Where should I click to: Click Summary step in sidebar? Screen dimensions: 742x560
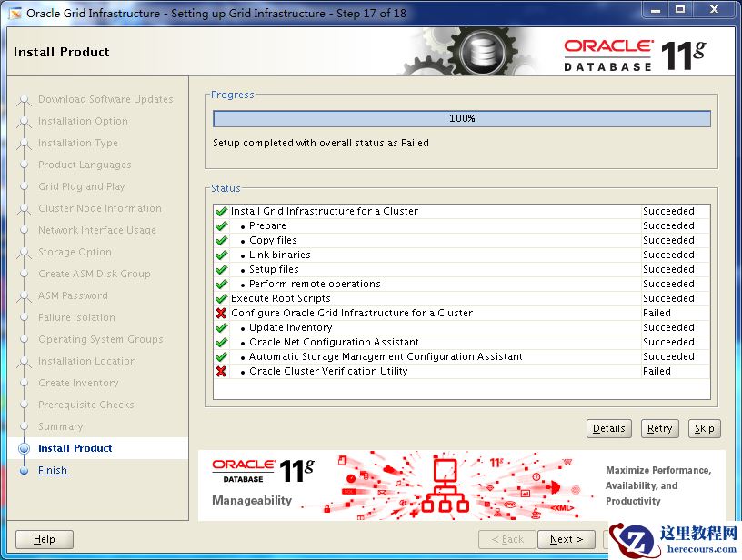61,426
